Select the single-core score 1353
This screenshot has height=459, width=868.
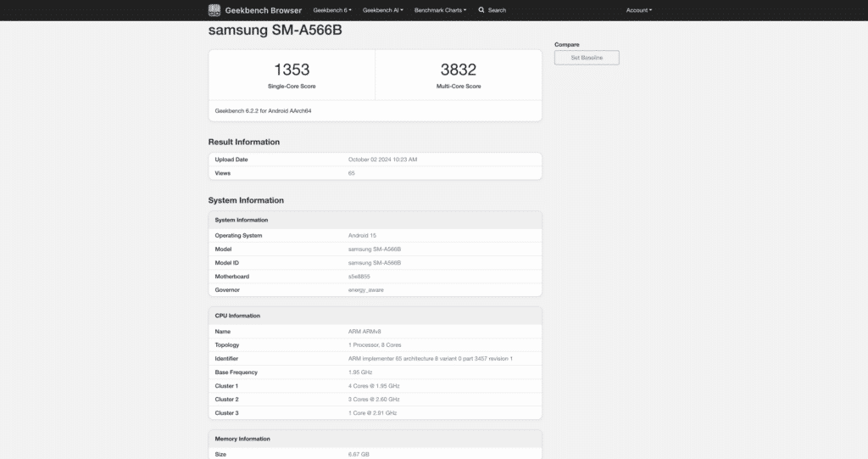click(x=292, y=70)
